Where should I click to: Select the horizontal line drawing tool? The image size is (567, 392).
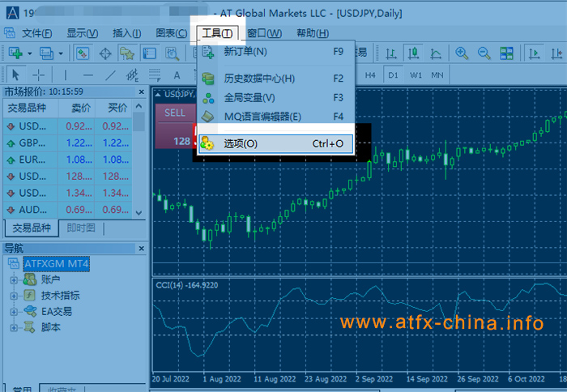(x=87, y=75)
